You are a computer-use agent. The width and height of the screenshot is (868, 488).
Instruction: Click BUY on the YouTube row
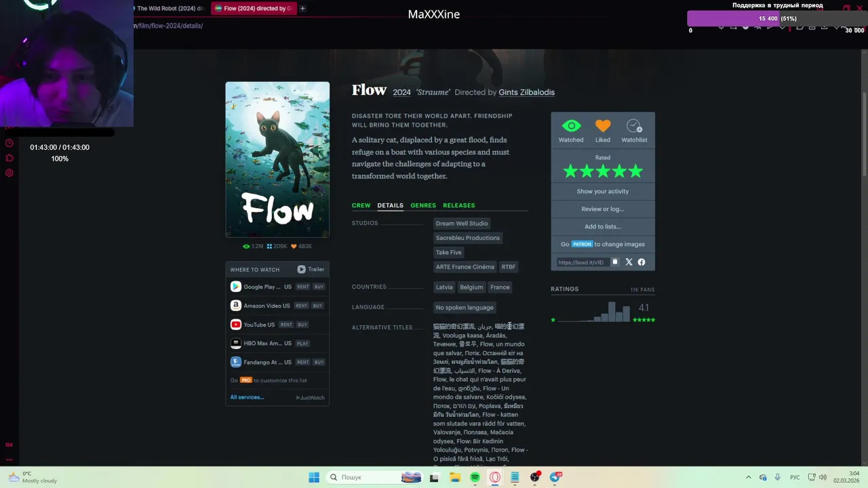coord(302,325)
